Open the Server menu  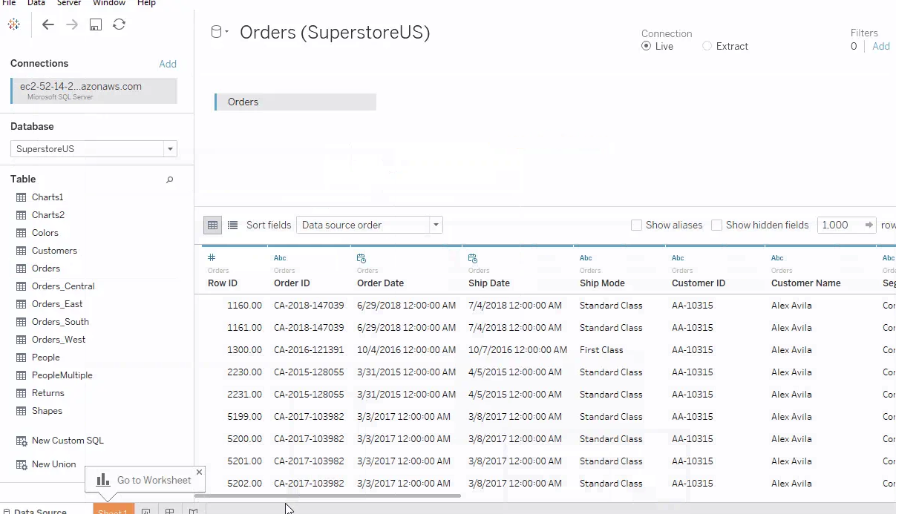tap(69, 3)
